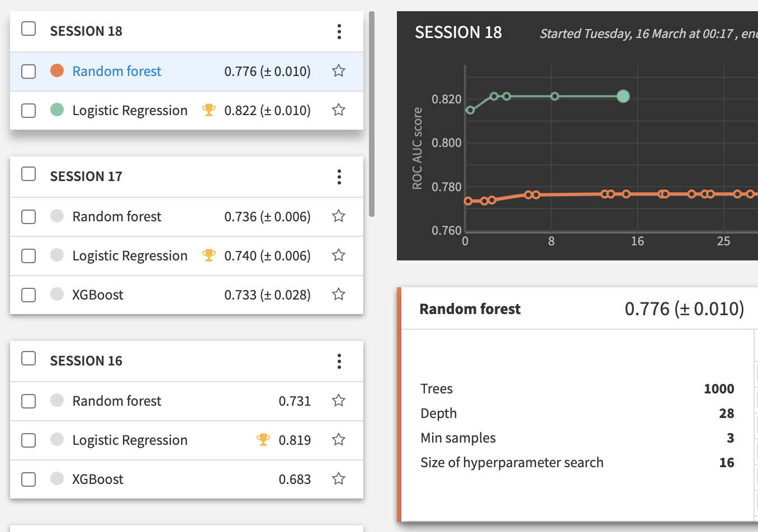Star the Session 16 XGBoost model
Screen dimensions: 758x532
point(339,479)
